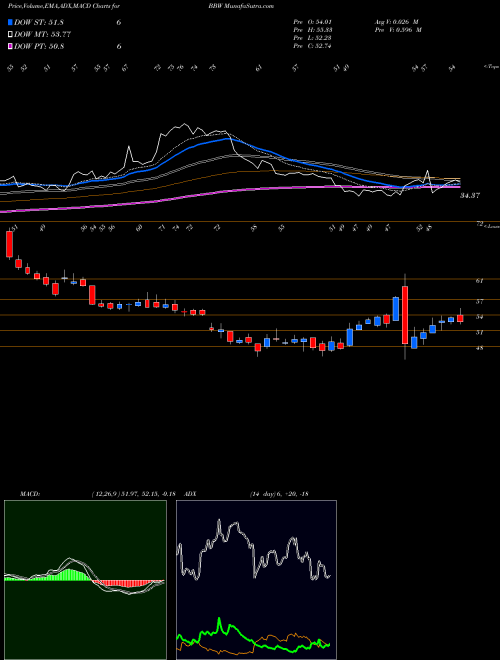Click the 72 price level label
Image resolution: width=500 pixels, height=660 pixels.
479,224
